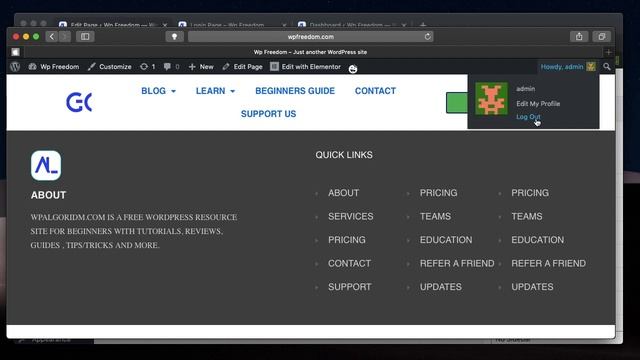Select the footer AL logo image
The width and height of the screenshot is (640, 360).
(x=46, y=166)
